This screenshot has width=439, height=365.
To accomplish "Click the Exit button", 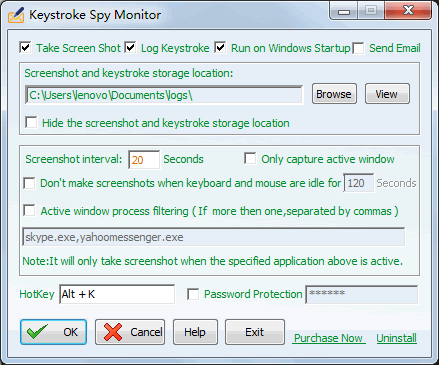I will [255, 332].
